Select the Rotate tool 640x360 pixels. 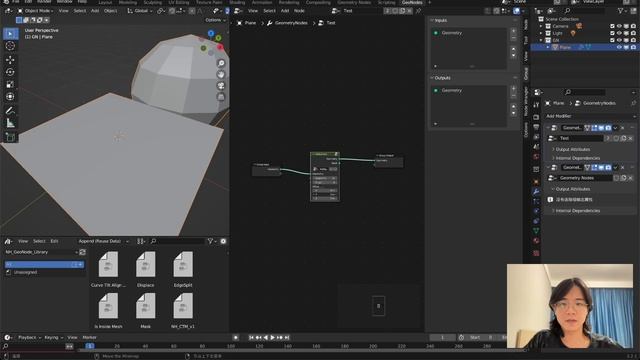10,72
